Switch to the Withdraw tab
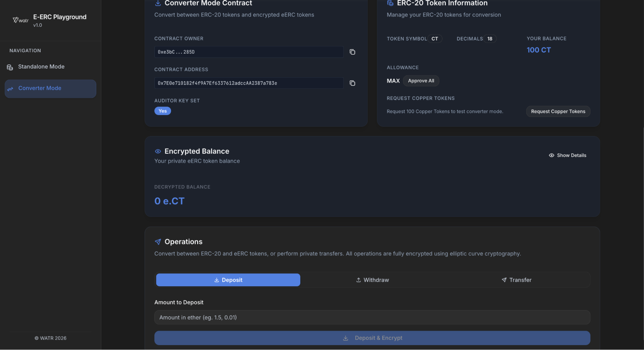The width and height of the screenshot is (644, 350). point(372,280)
